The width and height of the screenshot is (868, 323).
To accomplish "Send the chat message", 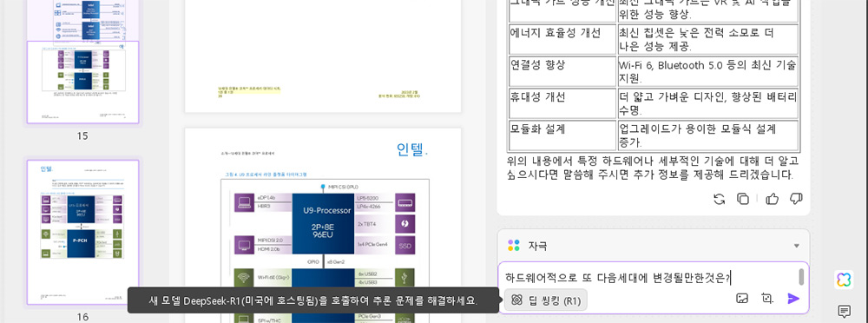I will pos(793,299).
